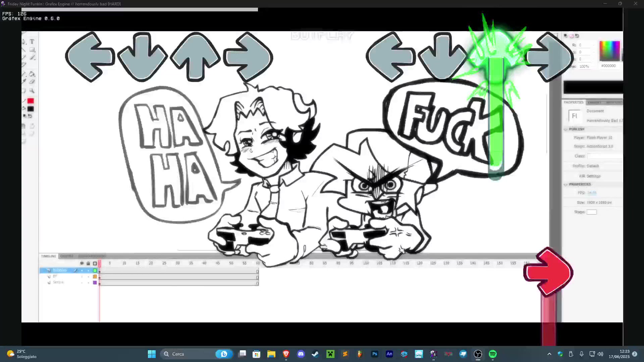Open File Explorer from the taskbar
Screen dimensions: 644x362
pyautogui.click(x=271, y=354)
